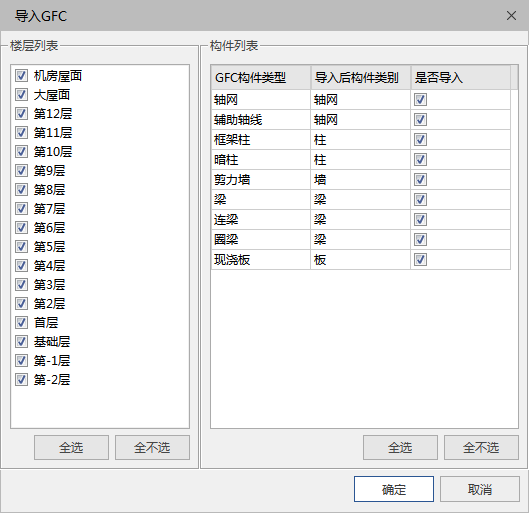Screen dimensions: 529x513
Task: Click 全选 under the component list
Action: coord(400,448)
